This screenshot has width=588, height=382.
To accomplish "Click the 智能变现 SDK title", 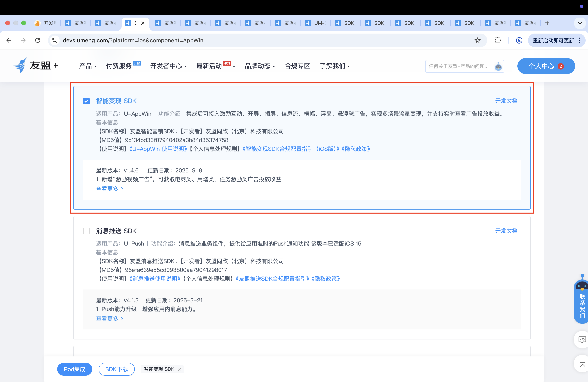I will click(x=116, y=101).
